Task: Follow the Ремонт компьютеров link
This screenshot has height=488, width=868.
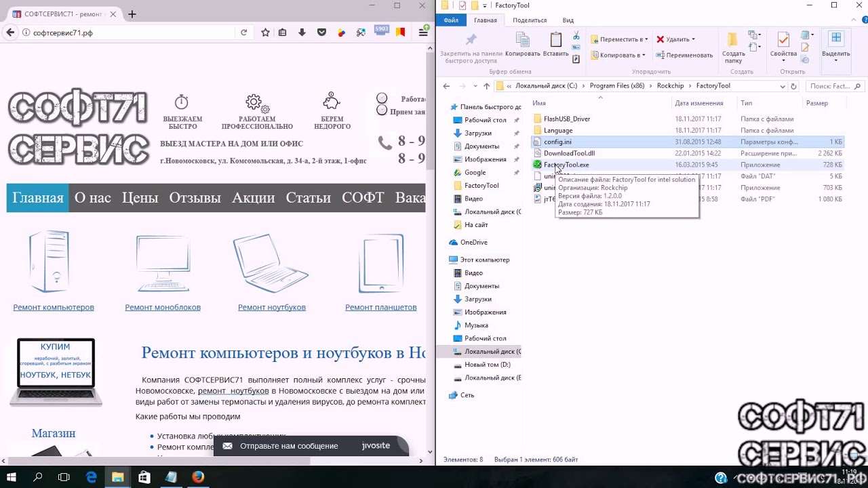Action: pyautogui.click(x=54, y=307)
